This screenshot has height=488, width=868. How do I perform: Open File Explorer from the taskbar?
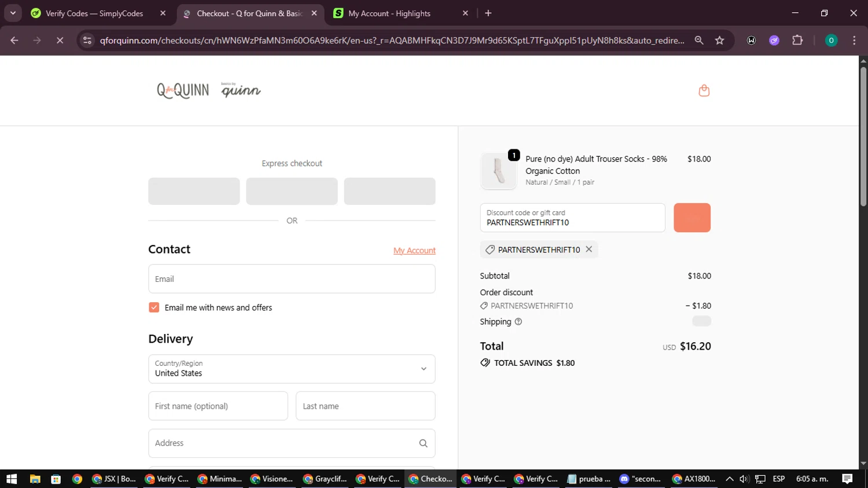[x=35, y=479]
